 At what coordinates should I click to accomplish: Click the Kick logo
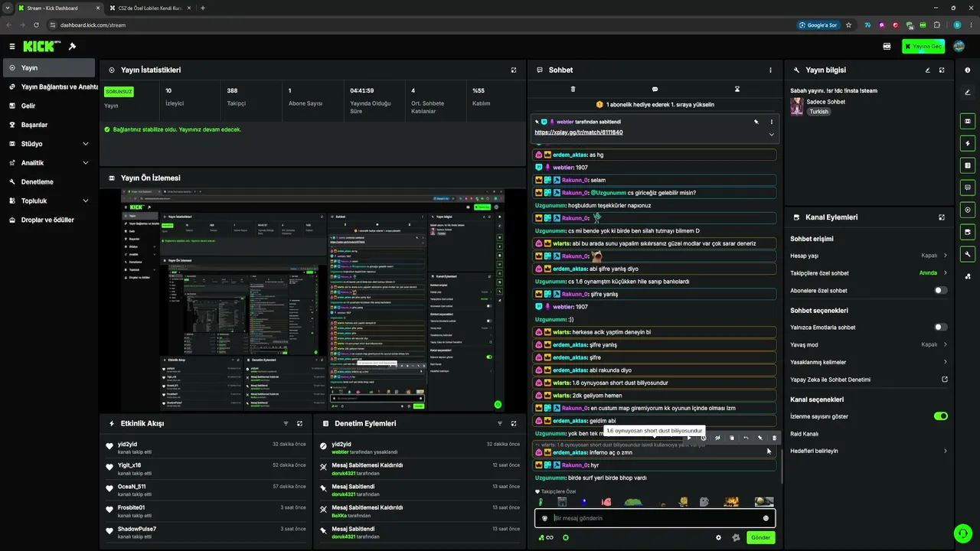point(42,47)
